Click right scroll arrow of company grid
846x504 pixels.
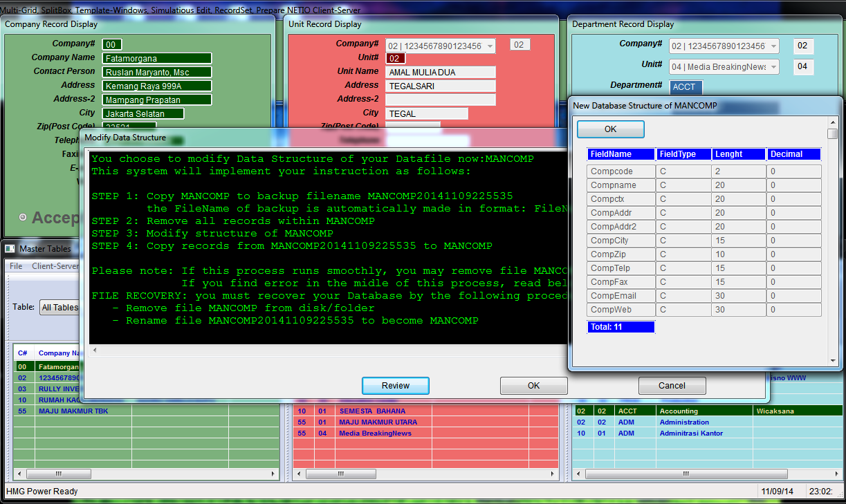[273, 474]
